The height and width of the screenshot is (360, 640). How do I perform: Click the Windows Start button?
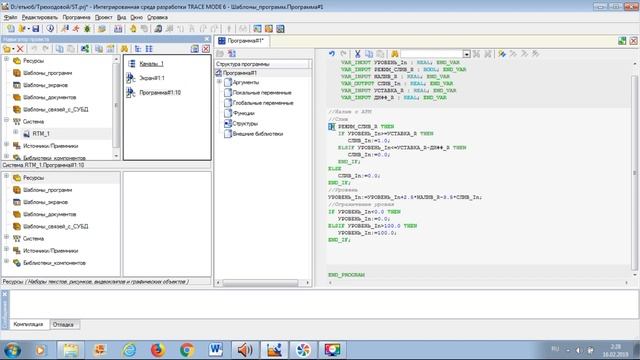tap(12, 350)
